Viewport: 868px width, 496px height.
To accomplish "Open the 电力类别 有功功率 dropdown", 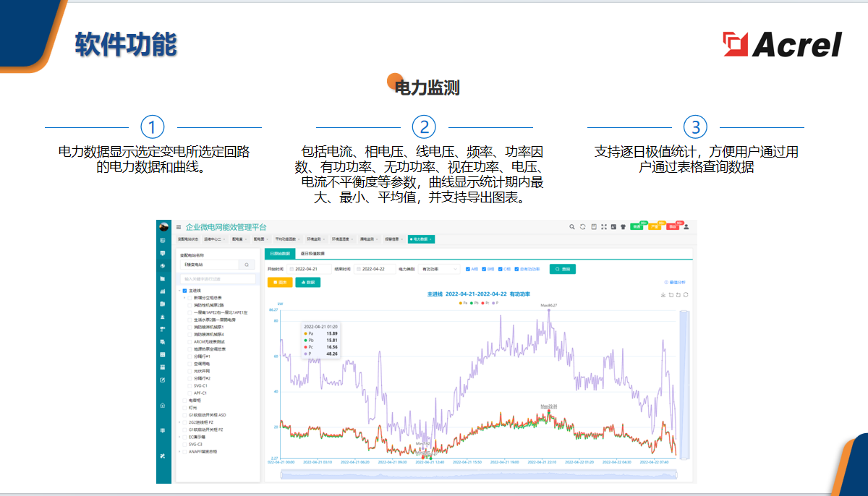I will click(439, 269).
